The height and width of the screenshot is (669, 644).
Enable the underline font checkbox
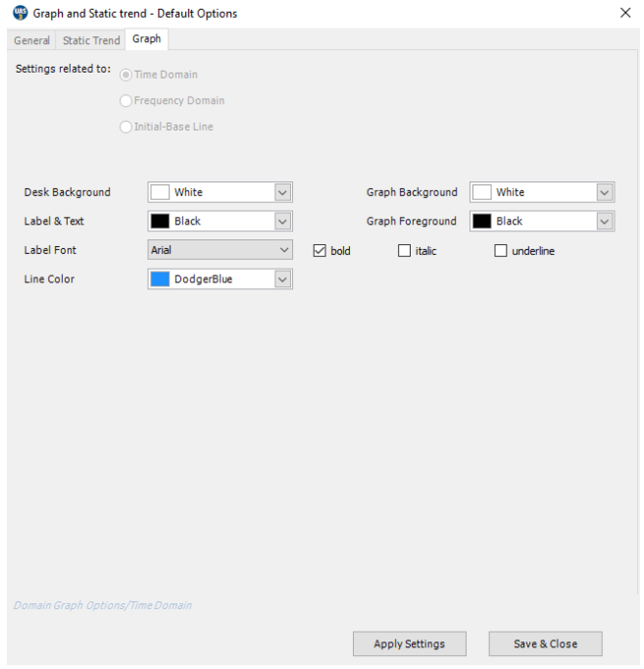click(501, 251)
